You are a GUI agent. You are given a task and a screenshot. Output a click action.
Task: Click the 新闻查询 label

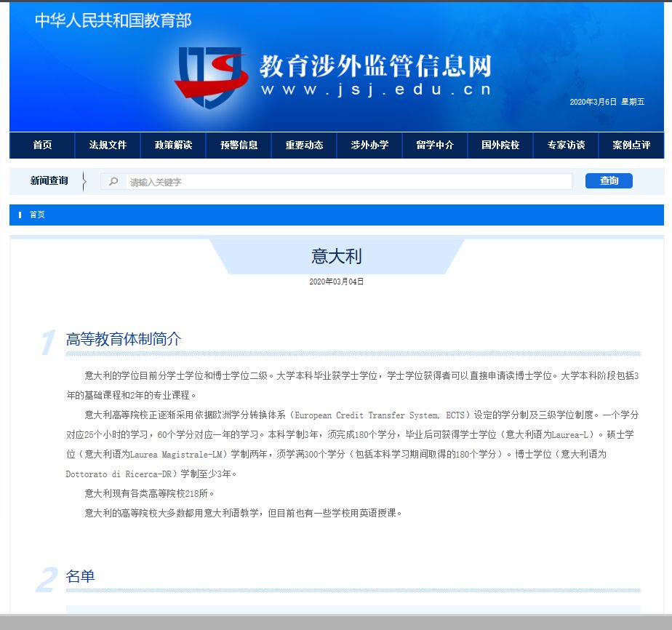point(49,181)
